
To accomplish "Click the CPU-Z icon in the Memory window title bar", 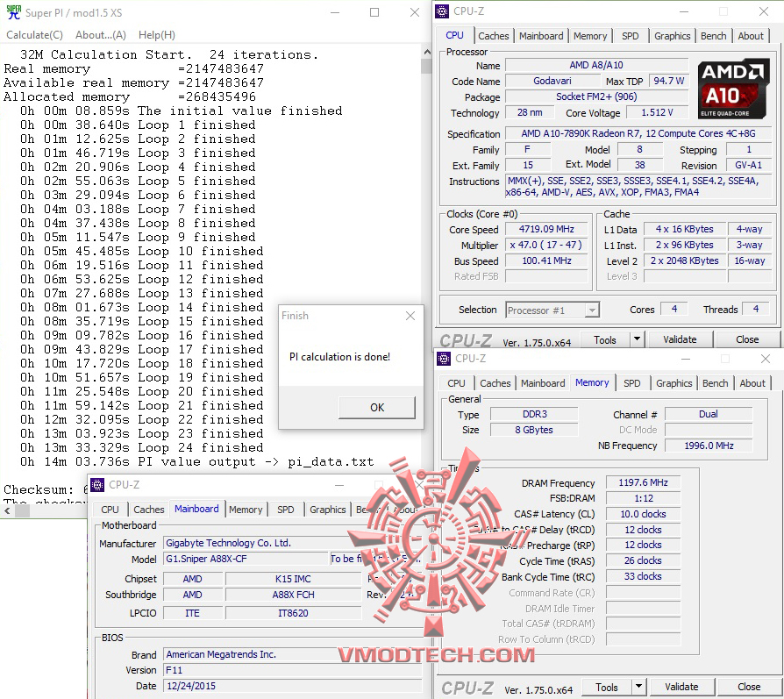I will (444, 359).
